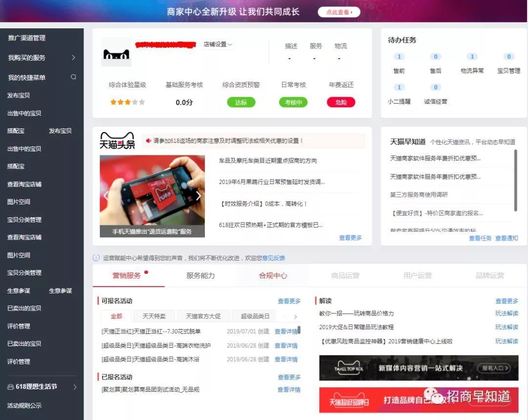The image size is (528, 420).
Task: Click the 售前 pending task count badge
Action: [x=399, y=57]
